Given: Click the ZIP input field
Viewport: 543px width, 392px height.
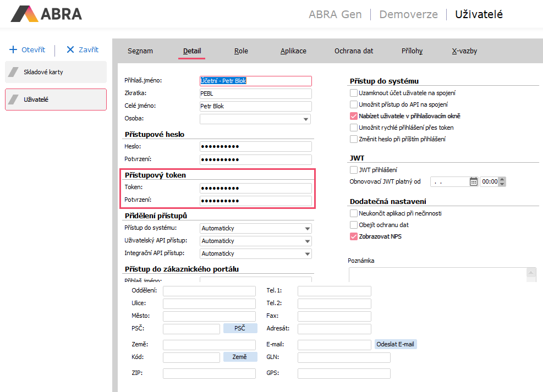Looking at the screenshot, I should click(x=209, y=373).
